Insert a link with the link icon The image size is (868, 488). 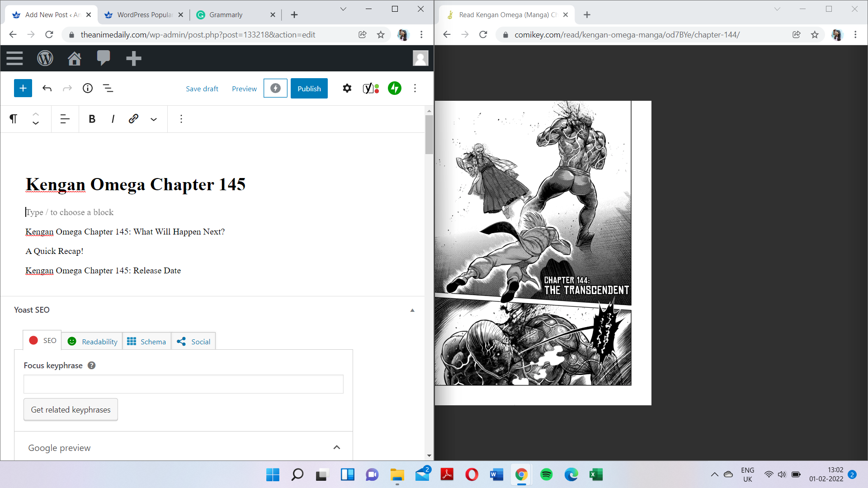[133, 119]
